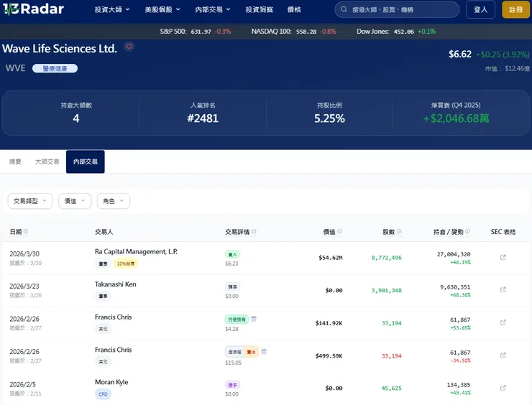Screen dimensions: 532x405
Task: Expand the 交易類型 filter
Action: (x=30, y=201)
